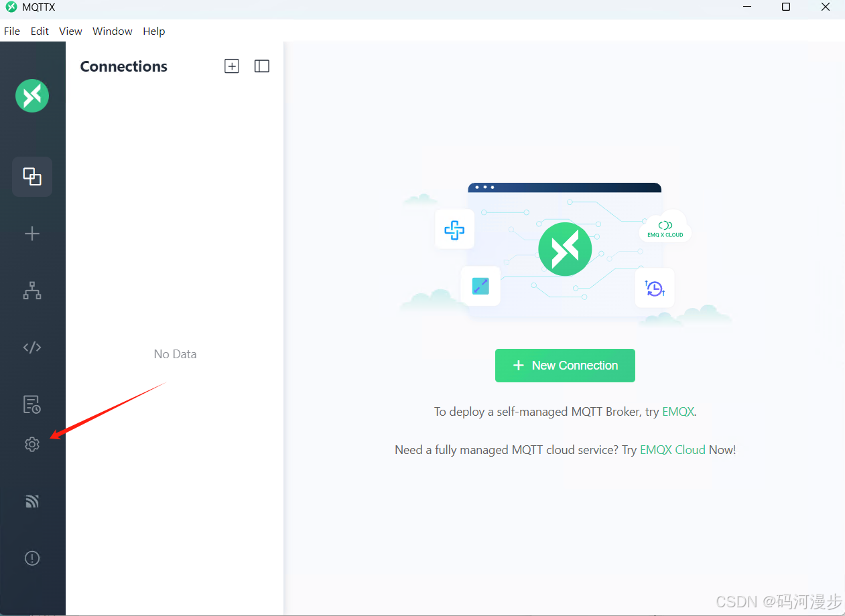Toggle the connections list layout icon

click(x=262, y=66)
